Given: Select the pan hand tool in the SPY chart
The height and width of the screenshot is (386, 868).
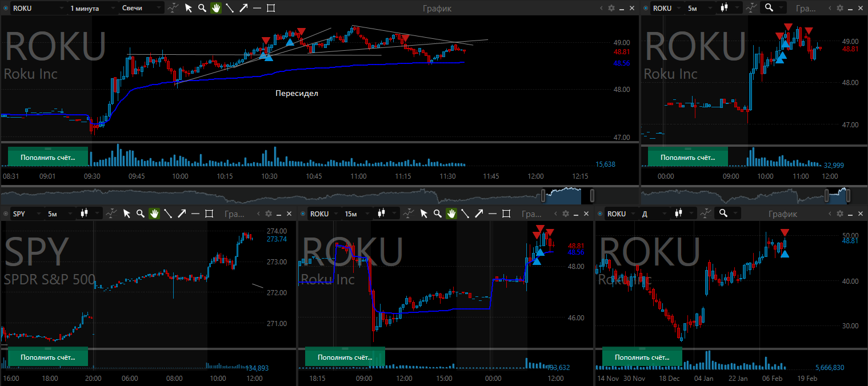Looking at the screenshot, I should 154,214.
